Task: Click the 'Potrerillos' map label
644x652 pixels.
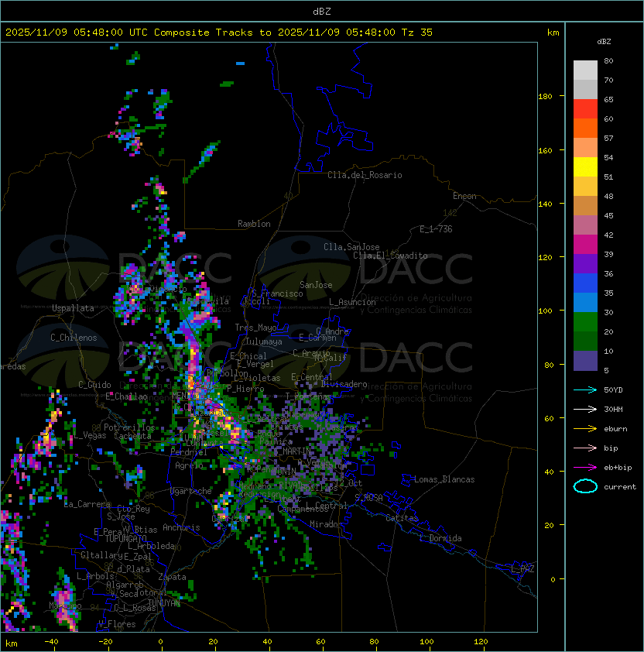Action: (x=129, y=427)
